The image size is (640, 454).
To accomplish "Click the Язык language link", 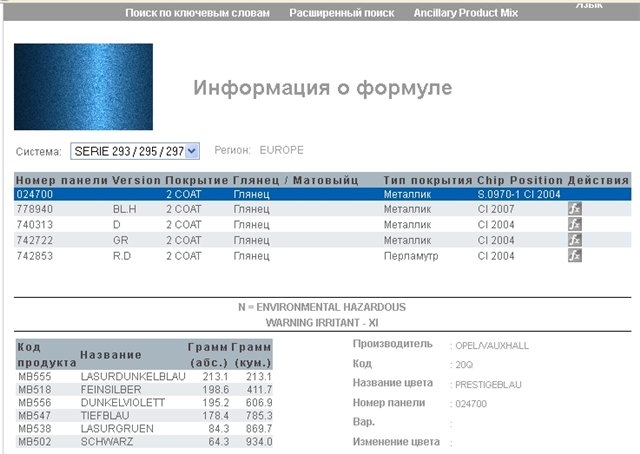I will (589, 5).
